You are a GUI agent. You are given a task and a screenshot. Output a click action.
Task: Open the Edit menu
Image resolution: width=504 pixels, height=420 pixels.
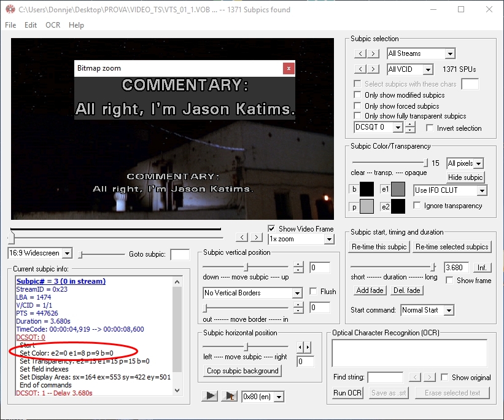click(x=31, y=25)
